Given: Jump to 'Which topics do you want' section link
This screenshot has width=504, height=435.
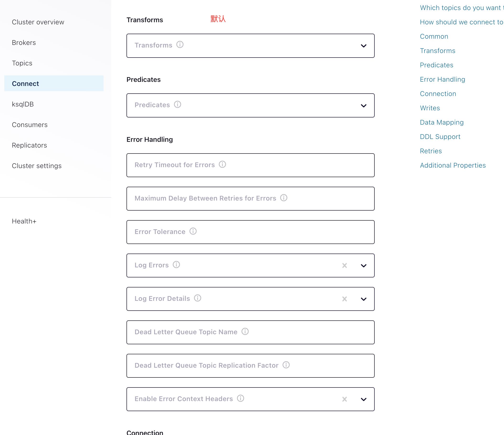Looking at the screenshot, I should (462, 8).
